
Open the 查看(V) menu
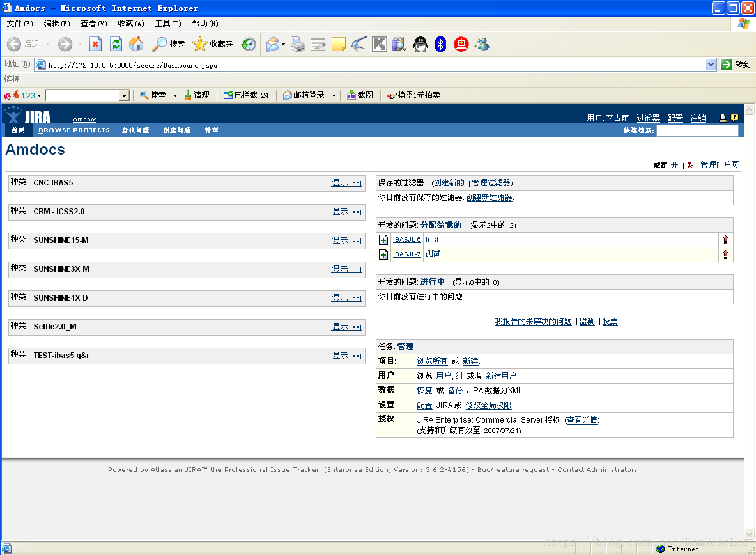94,24
